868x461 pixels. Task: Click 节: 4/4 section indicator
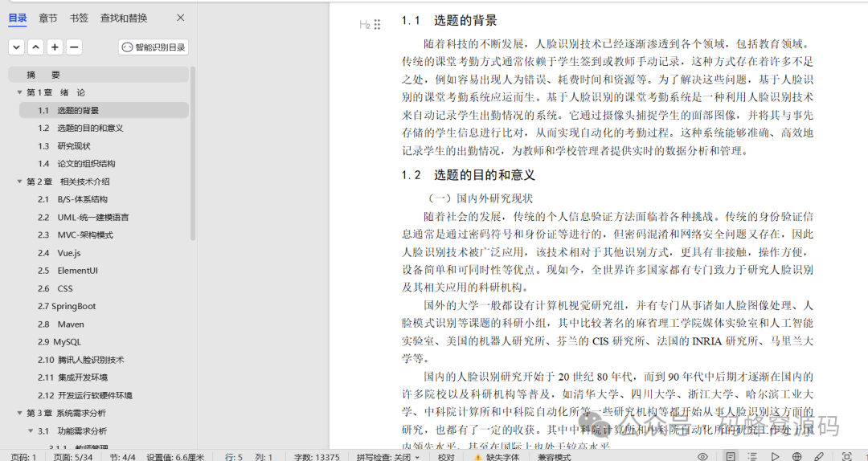(122, 456)
